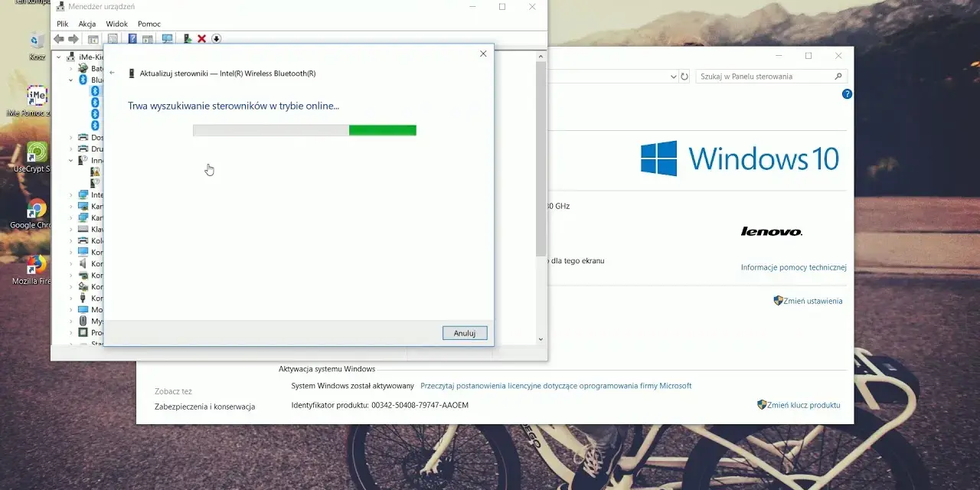
Task: Click the blue help icon in Control Panel
Action: pos(847,94)
